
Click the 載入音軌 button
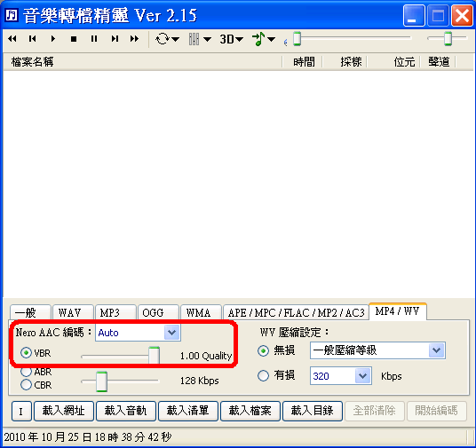coord(126,411)
